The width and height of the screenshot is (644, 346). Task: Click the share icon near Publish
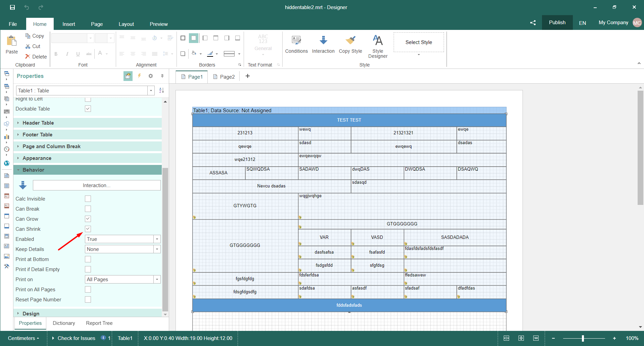[533, 23]
